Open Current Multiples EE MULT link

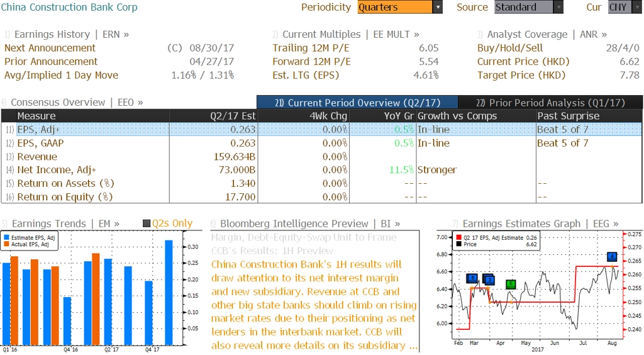pos(351,35)
